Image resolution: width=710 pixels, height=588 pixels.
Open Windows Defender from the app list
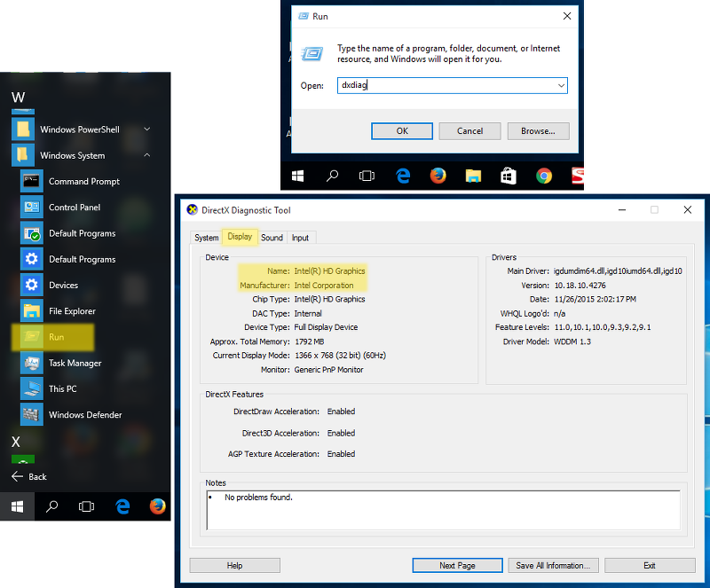coord(85,415)
